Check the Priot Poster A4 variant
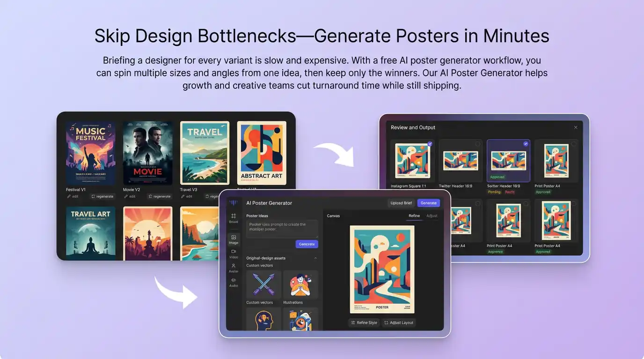Screen dimensions: 644x359 573,204
